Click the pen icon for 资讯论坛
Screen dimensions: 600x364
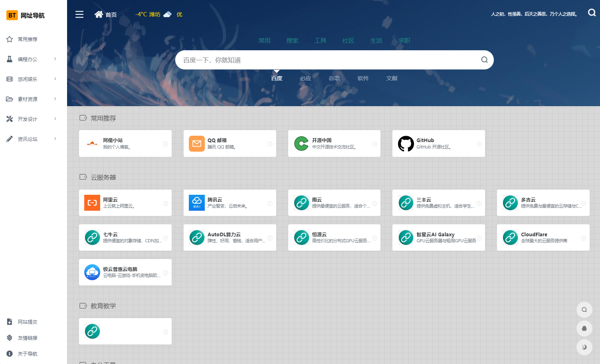pyautogui.click(x=10, y=139)
